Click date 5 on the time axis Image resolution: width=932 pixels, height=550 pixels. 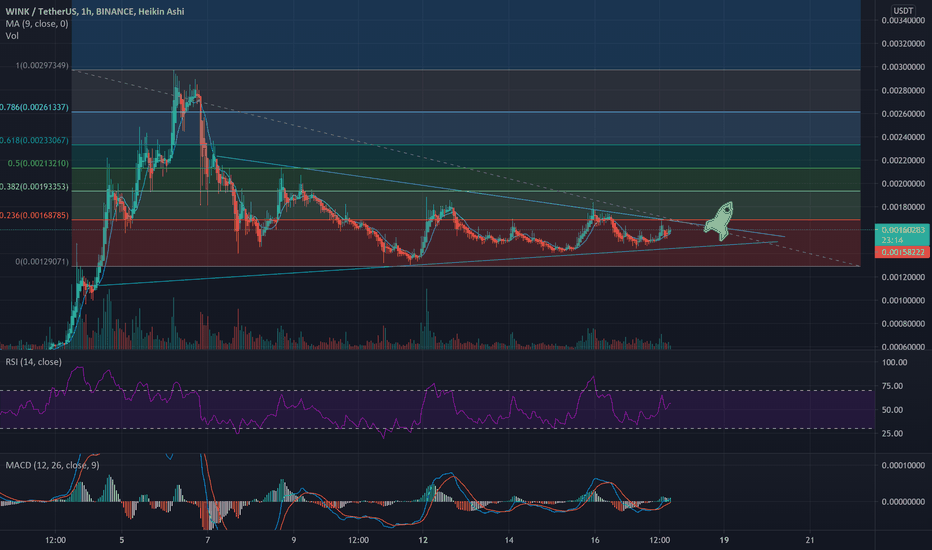click(x=121, y=540)
